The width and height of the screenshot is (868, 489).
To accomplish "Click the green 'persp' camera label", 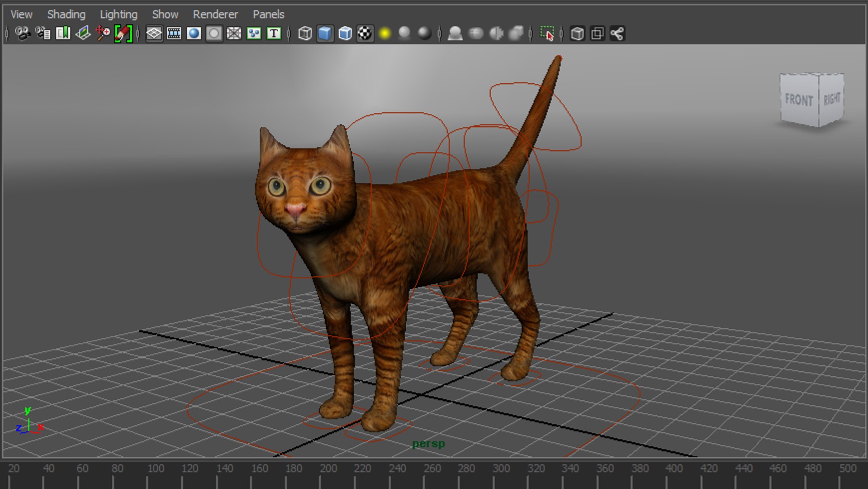I will coord(428,444).
